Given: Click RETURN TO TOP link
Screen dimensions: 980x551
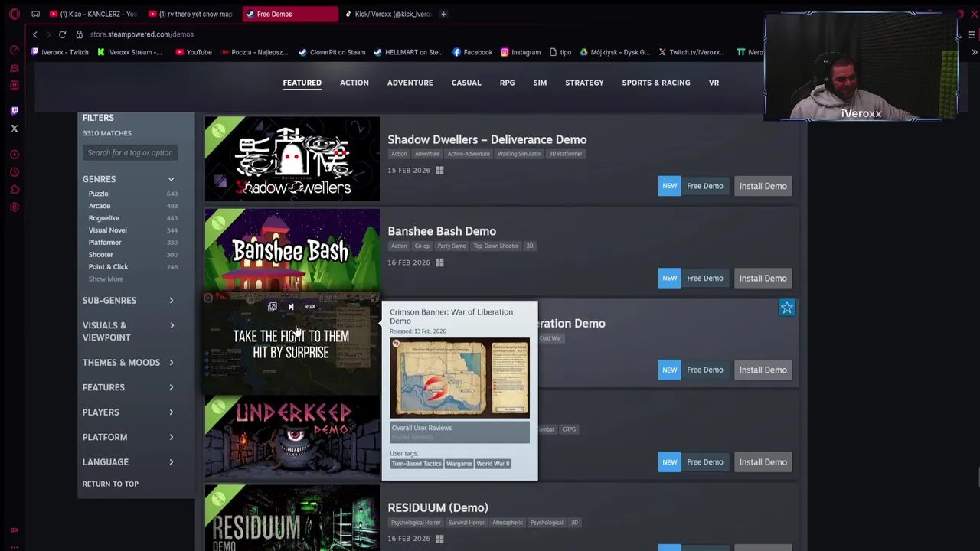Looking at the screenshot, I should [110, 484].
